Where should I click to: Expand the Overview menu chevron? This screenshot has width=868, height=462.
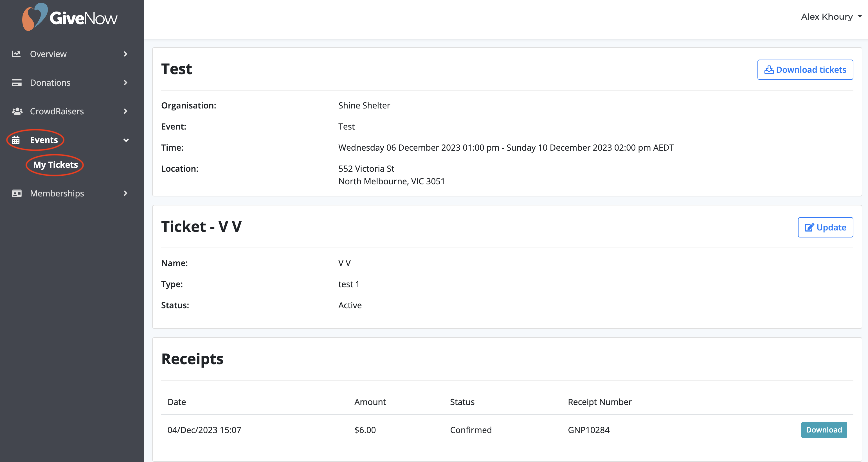coord(125,54)
